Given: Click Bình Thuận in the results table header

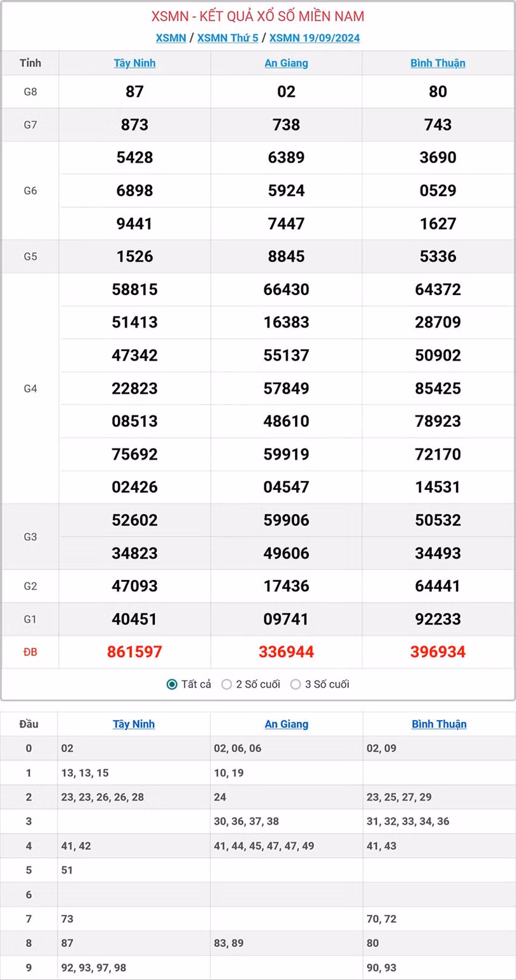Looking at the screenshot, I should (x=438, y=63).
